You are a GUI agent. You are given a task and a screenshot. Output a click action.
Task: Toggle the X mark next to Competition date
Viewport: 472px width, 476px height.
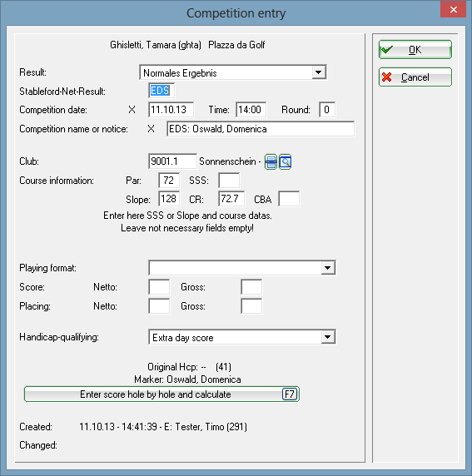coord(132,110)
